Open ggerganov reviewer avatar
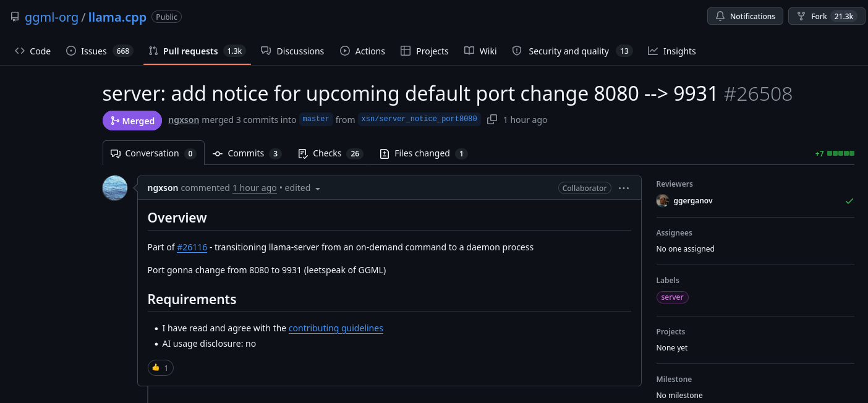 662,201
